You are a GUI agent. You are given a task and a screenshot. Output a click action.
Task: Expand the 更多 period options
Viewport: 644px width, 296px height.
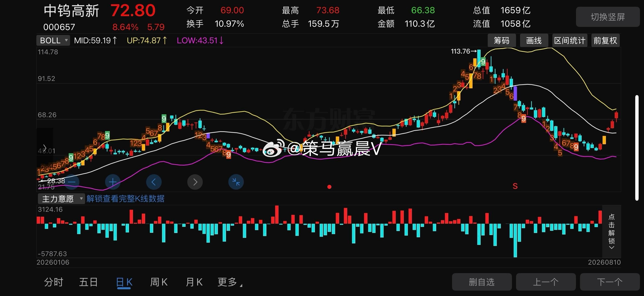[x=230, y=282]
